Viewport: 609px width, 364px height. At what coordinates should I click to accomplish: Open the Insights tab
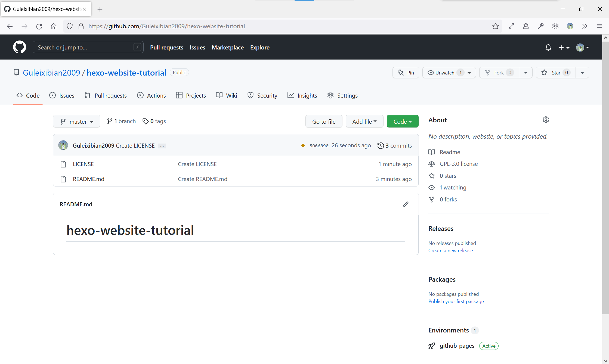tap(302, 95)
